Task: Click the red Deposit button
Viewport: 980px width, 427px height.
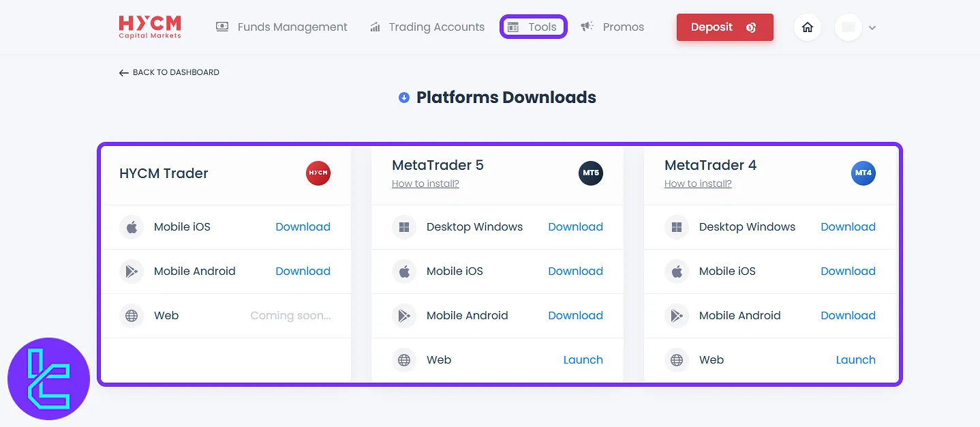Action: [x=725, y=27]
